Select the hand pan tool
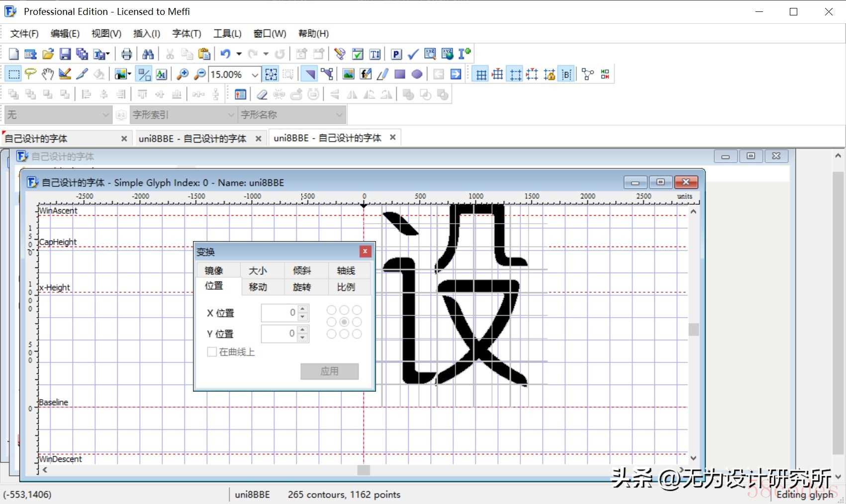 click(x=48, y=74)
